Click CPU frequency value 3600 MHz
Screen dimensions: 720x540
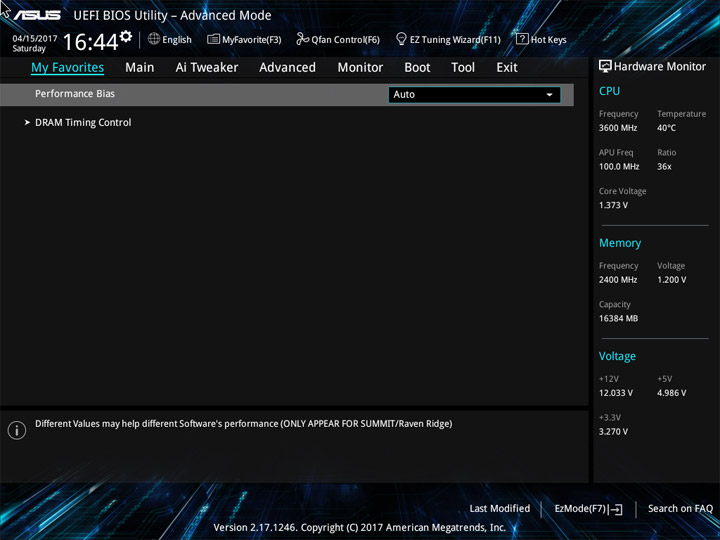point(618,128)
